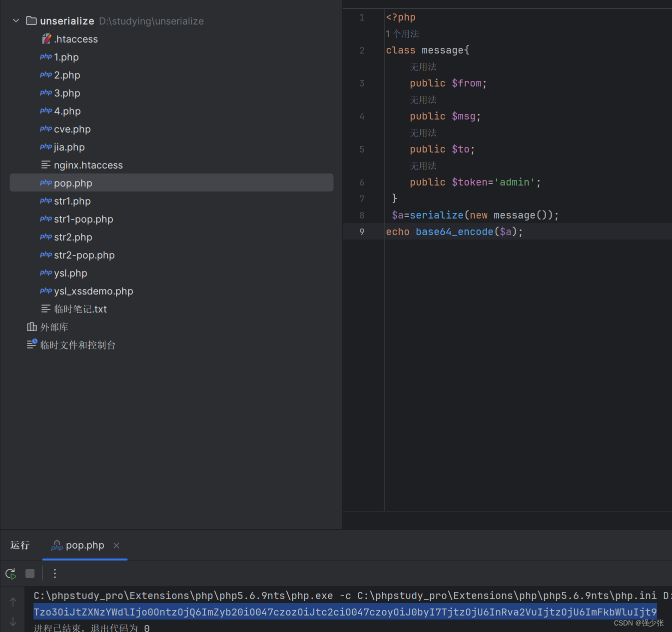The image size is (672, 632).
Task: Click the scratches and consoles icon
Action: tap(31, 344)
